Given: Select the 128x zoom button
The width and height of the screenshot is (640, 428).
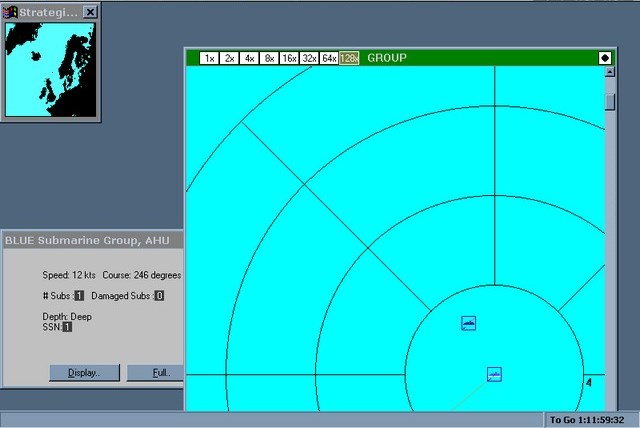Looking at the screenshot, I should (349, 58).
